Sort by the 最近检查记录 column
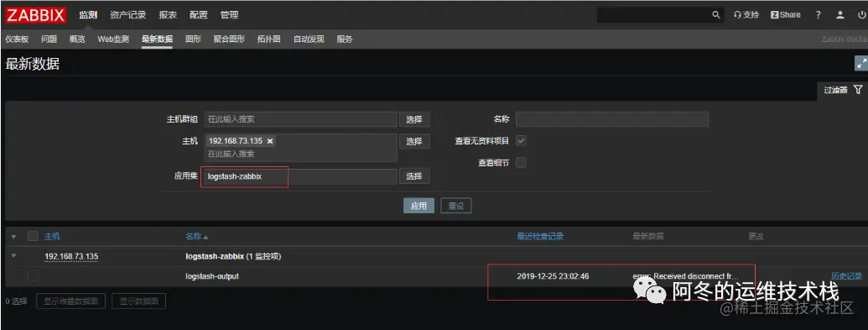This screenshot has height=330, width=868. (540, 236)
